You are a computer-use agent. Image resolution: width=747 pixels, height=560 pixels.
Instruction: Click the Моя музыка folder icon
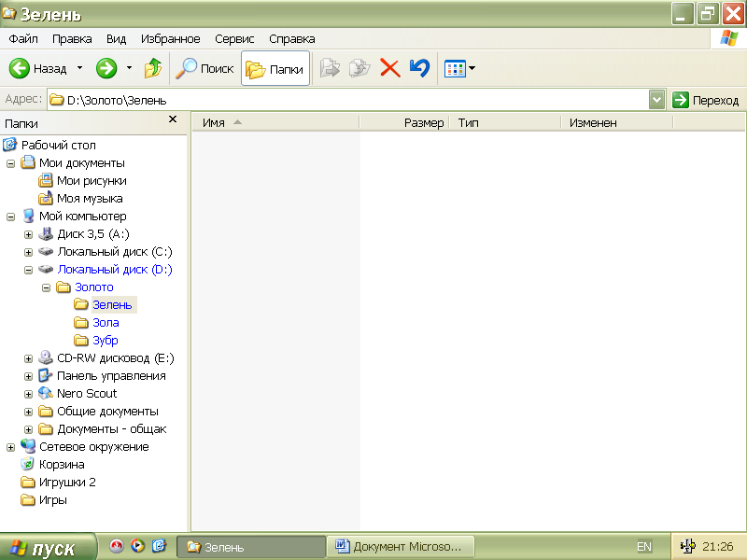point(45,198)
